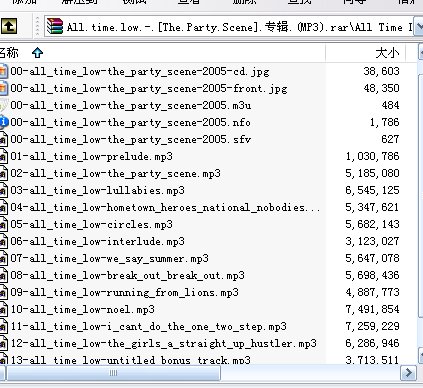
Task: Click the archive path text field
Action: tap(229, 27)
